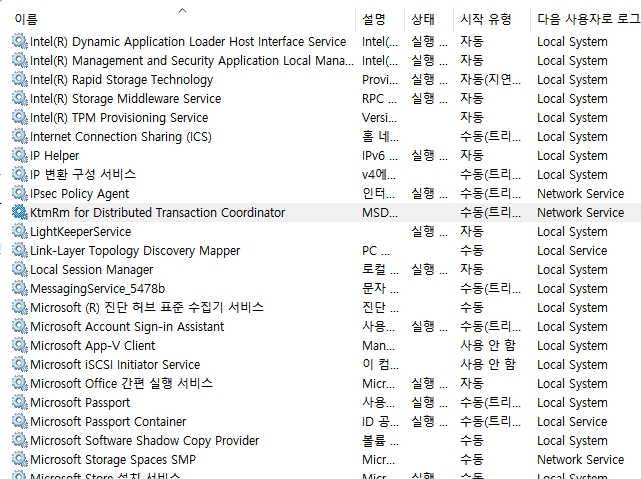Click the MSD... description of KtmRm row
The width and height of the screenshot is (641, 479).
click(x=380, y=213)
